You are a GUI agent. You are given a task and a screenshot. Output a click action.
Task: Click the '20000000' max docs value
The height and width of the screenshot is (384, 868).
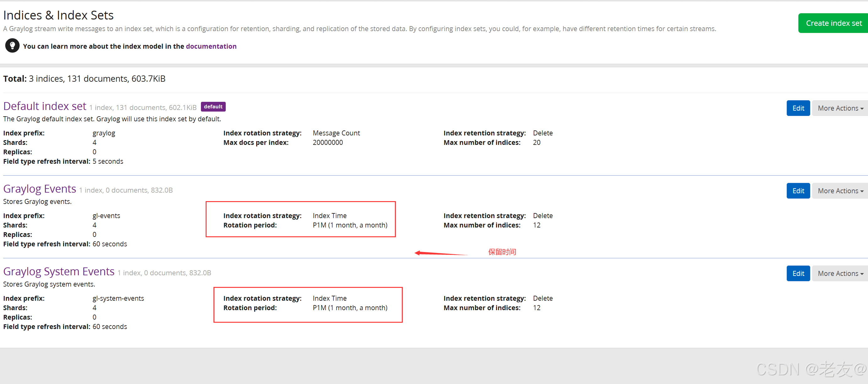pyautogui.click(x=327, y=142)
